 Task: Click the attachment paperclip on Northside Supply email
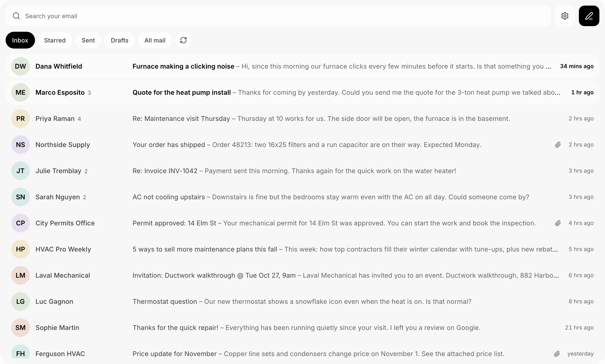558,145
